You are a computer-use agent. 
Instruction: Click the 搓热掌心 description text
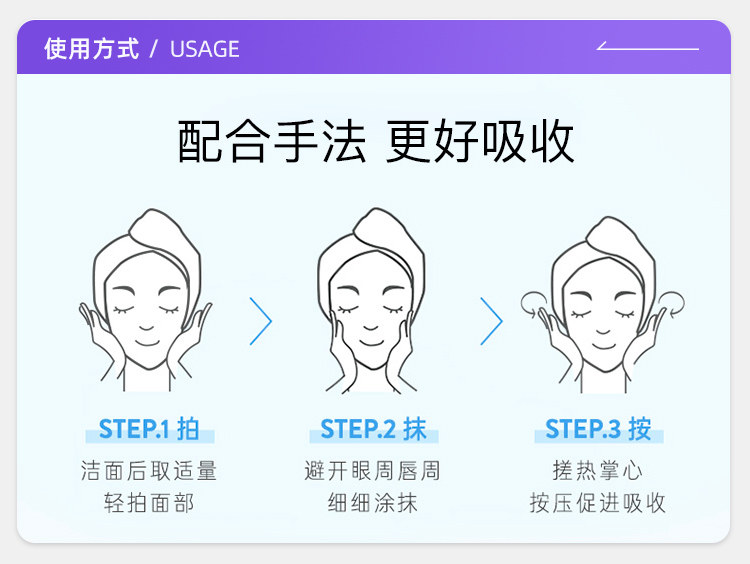click(x=598, y=471)
